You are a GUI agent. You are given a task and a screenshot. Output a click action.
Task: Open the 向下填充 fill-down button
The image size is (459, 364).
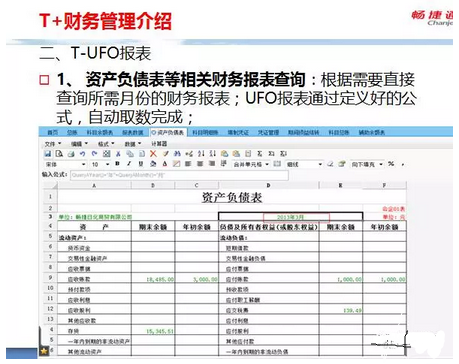pyautogui.click(x=367, y=164)
